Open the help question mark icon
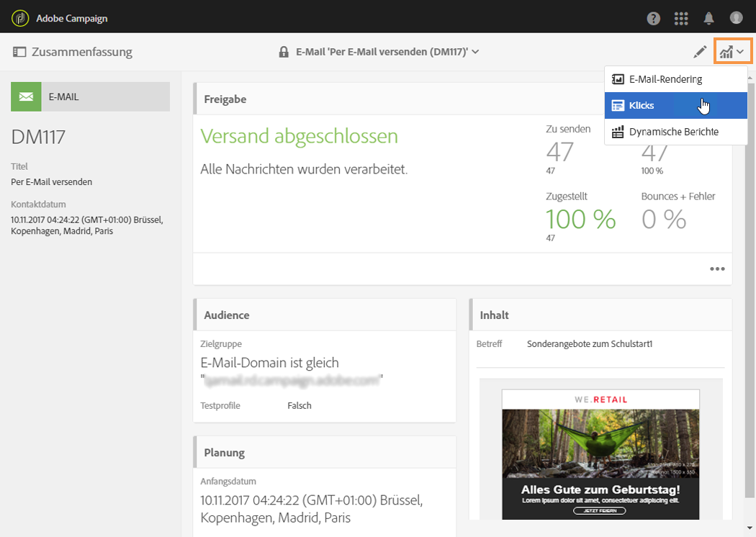756x537 pixels. click(x=653, y=18)
